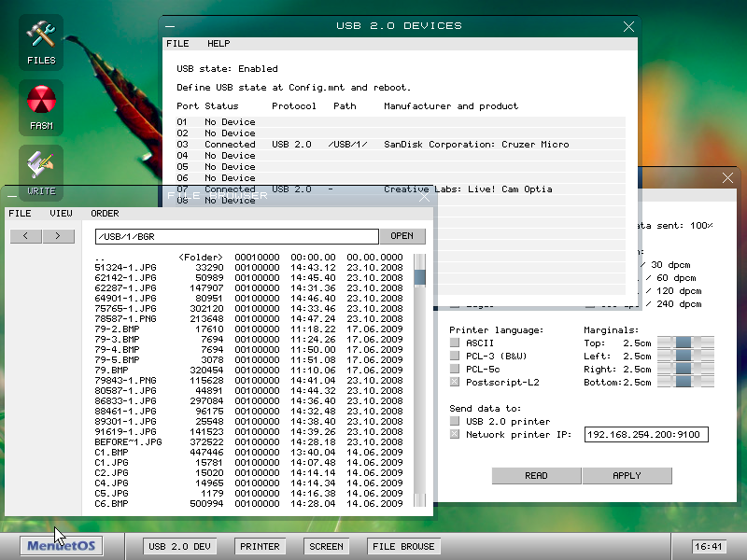Open HELP menu in USB Devices window
Viewport: 747px width, 560px height.
(x=218, y=44)
